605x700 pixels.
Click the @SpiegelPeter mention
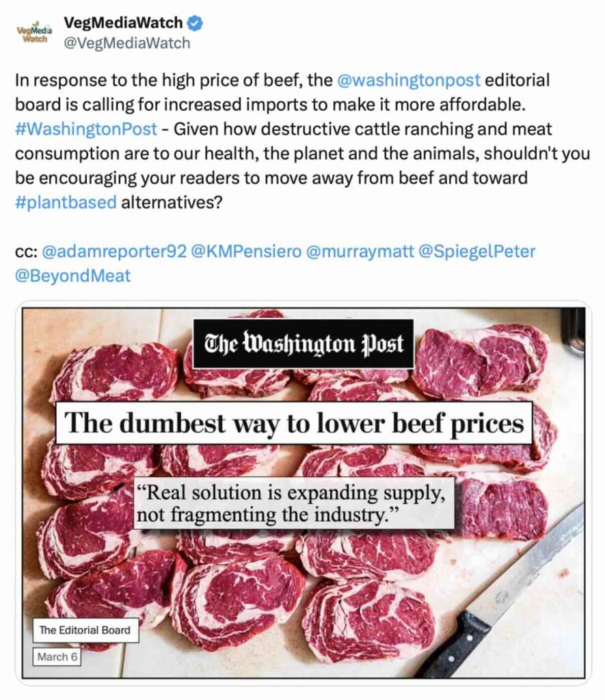pos(476,252)
